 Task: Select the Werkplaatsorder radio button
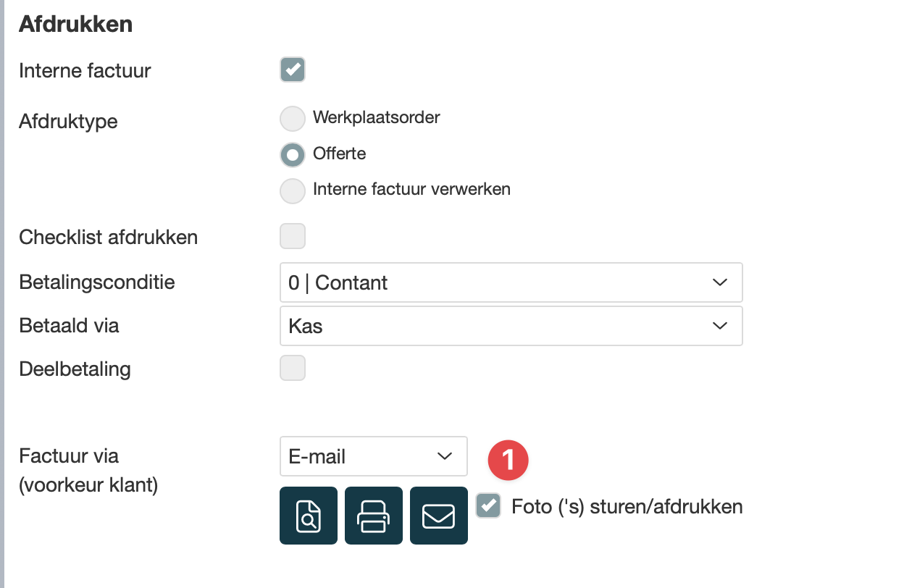(293, 119)
